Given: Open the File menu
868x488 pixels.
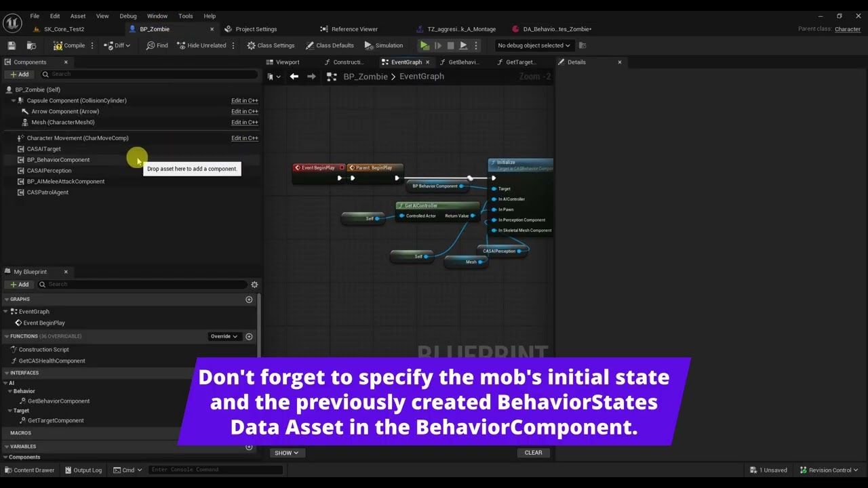Looking at the screenshot, I should pos(35,16).
